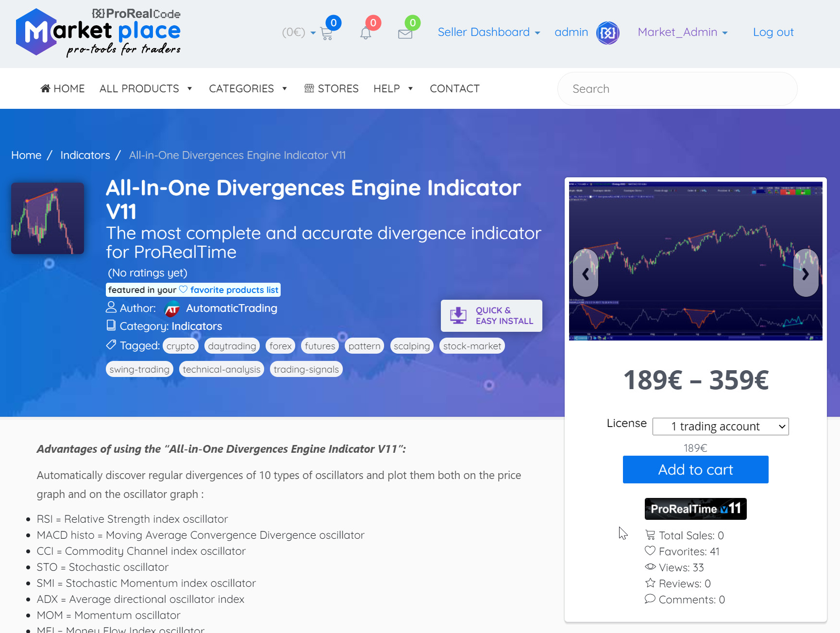This screenshot has height=633, width=840.
Task: Show next image in gallery
Action: coord(806,274)
